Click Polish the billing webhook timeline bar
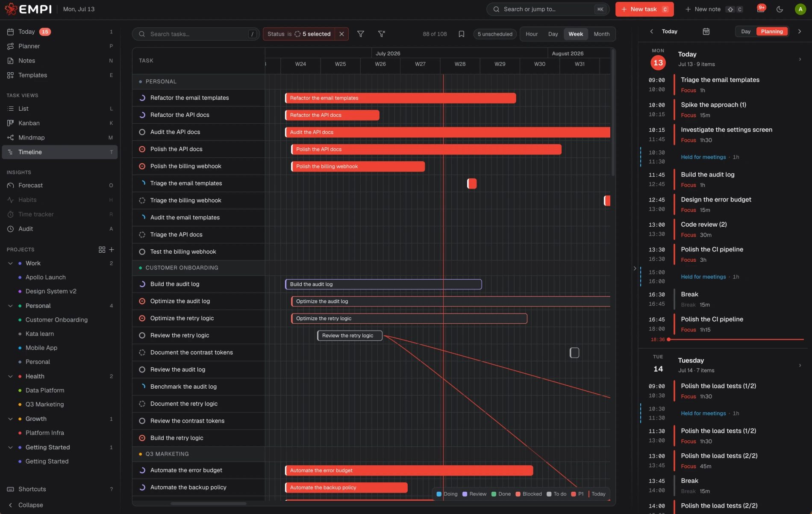 [x=358, y=166]
